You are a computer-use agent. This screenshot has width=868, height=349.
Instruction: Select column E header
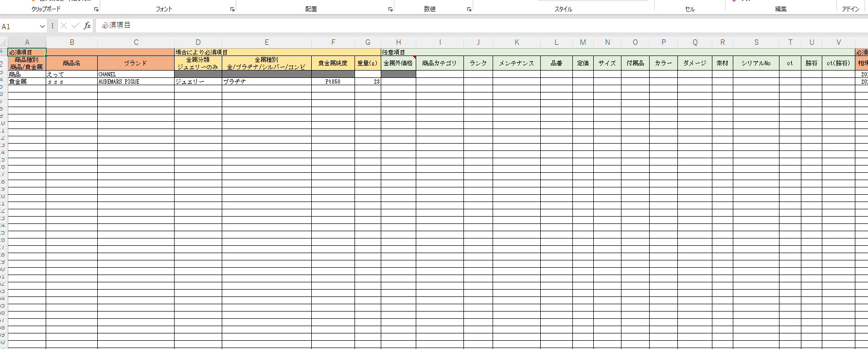coord(266,42)
